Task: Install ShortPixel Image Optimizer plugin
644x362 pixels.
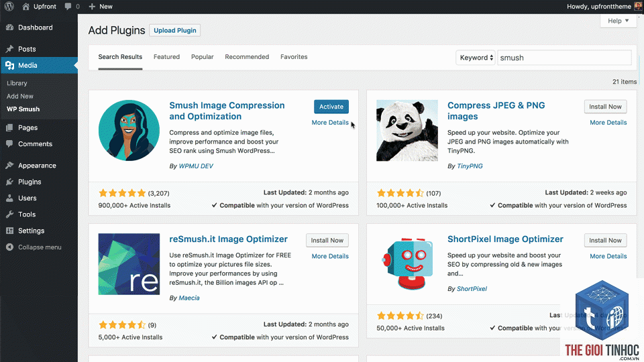Action: tap(605, 241)
